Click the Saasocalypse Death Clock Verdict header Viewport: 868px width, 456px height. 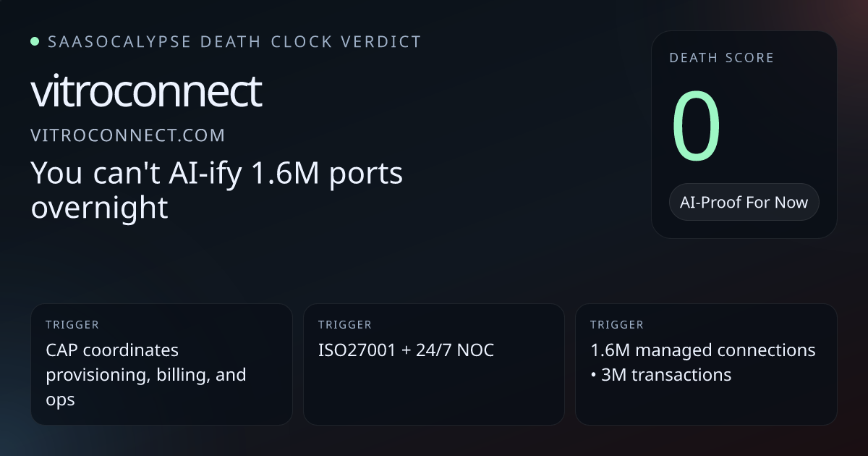pos(234,42)
